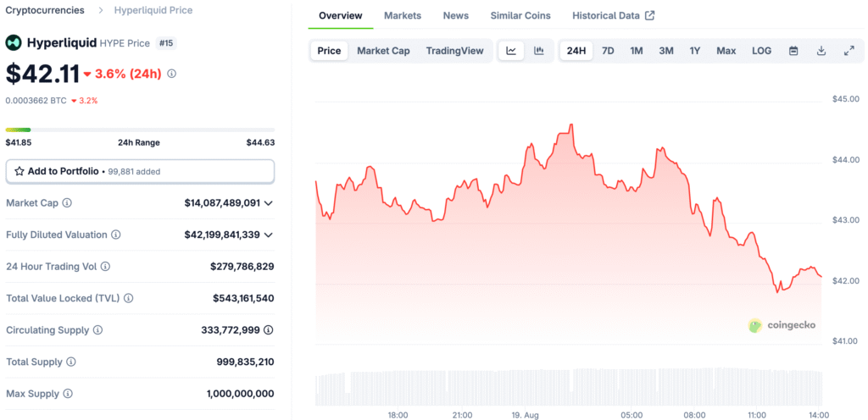Viewport: 868px width, 420px height.
Task: Select the 1M time range
Action: coord(637,51)
